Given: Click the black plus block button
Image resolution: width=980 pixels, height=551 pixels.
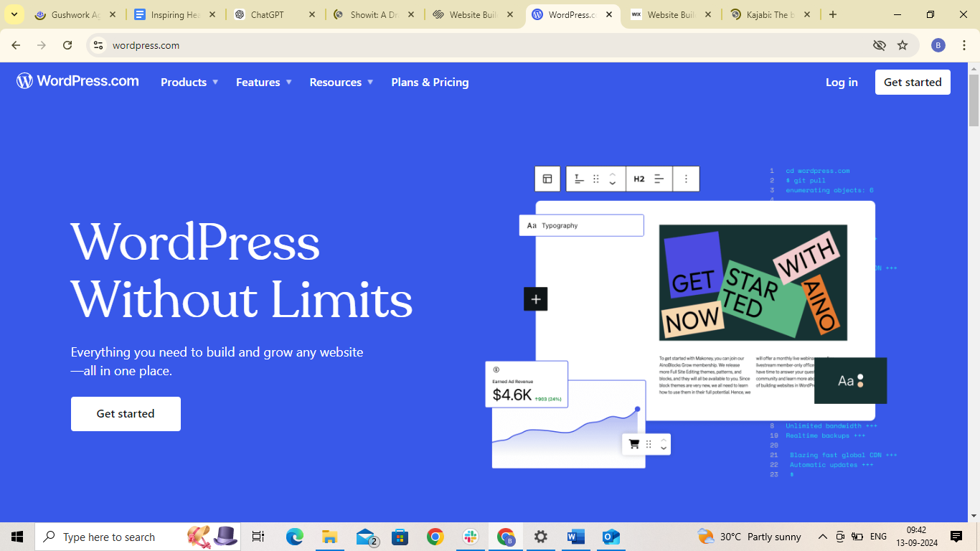Looking at the screenshot, I should (536, 299).
